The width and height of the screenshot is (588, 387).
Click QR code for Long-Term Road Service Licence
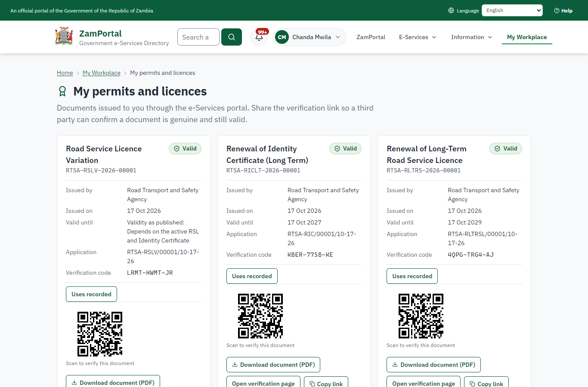click(x=421, y=316)
